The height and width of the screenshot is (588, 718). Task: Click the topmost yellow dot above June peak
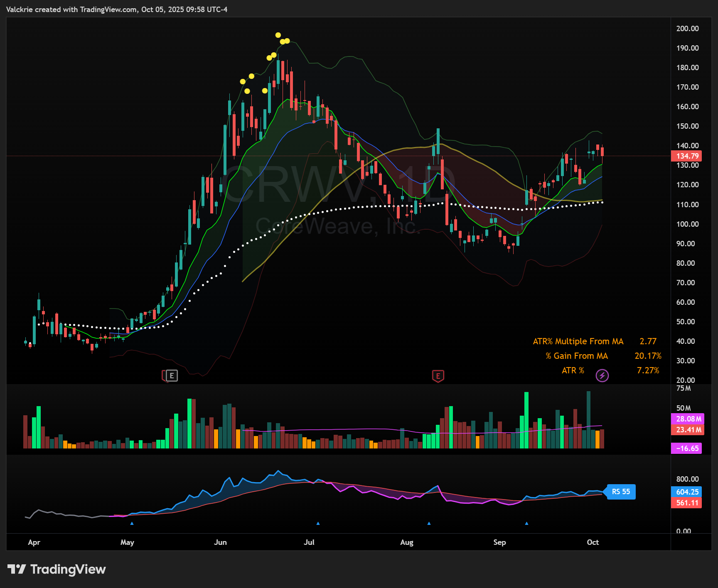278,35
